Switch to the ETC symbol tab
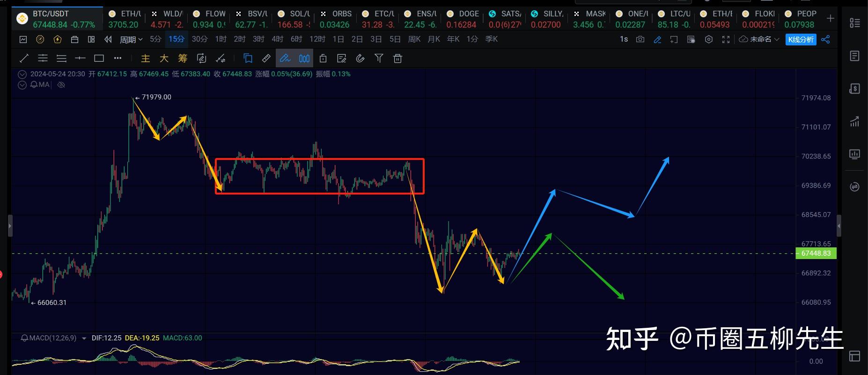 pos(378,19)
